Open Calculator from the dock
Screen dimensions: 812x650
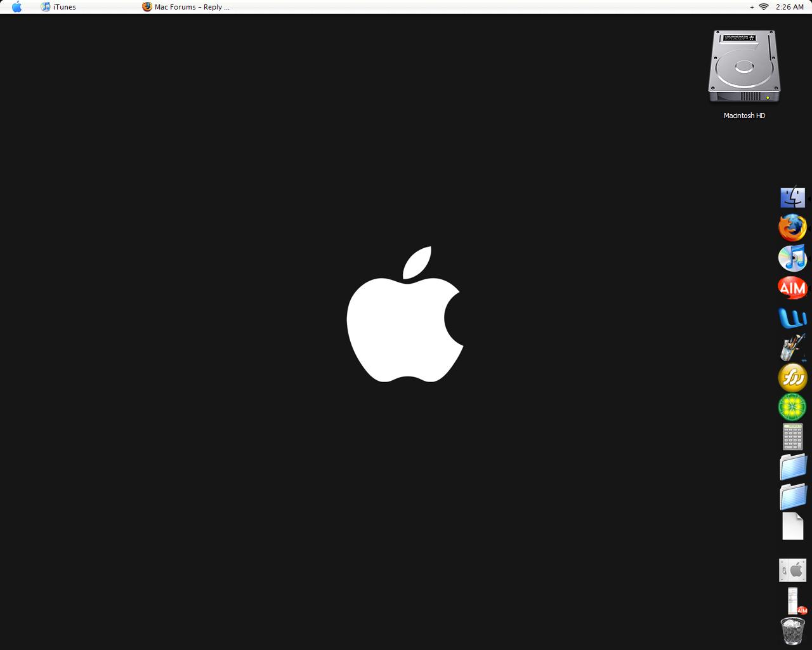tap(792, 437)
